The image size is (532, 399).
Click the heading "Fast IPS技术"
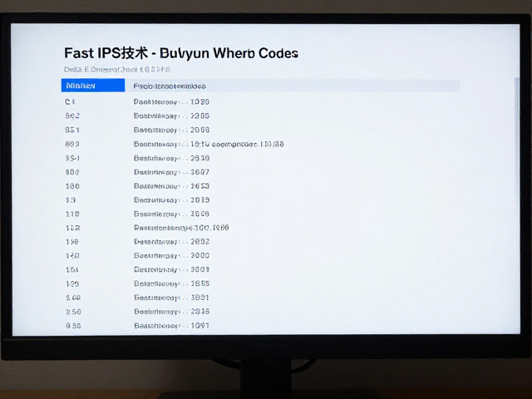(x=106, y=53)
